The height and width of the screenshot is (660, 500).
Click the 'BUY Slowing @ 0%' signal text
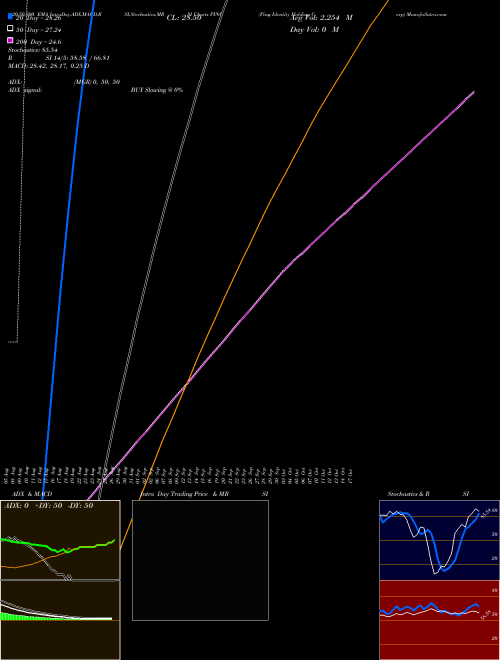point(157,90)
